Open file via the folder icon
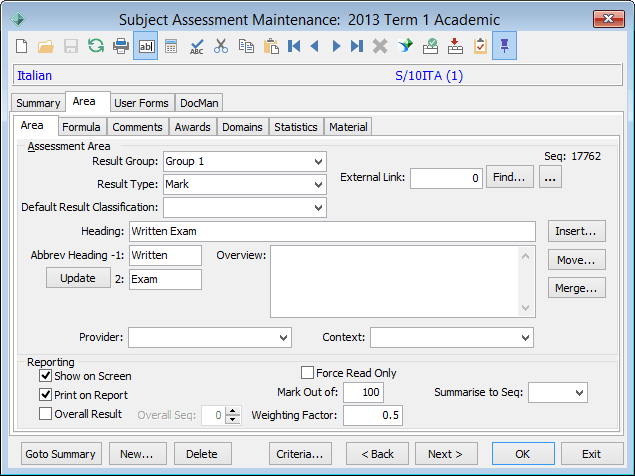This screenshot has width=635, height=476. 46,46
